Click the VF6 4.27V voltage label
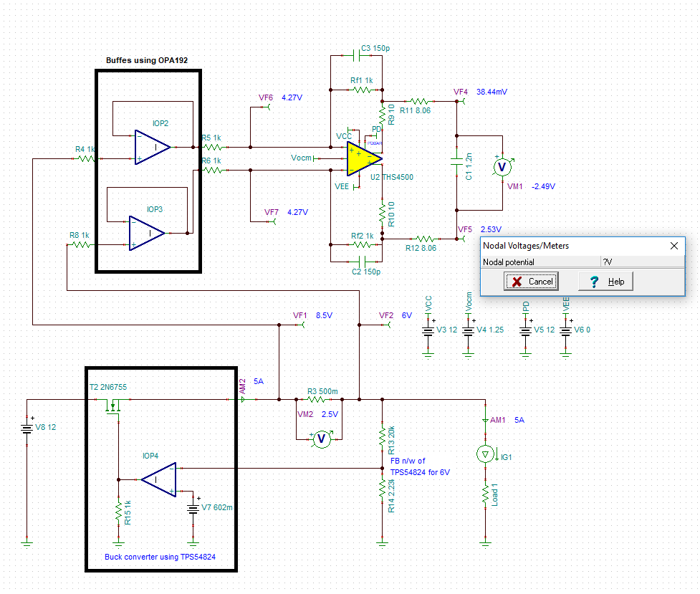700x594 pixels. click(x=280, y=97)
